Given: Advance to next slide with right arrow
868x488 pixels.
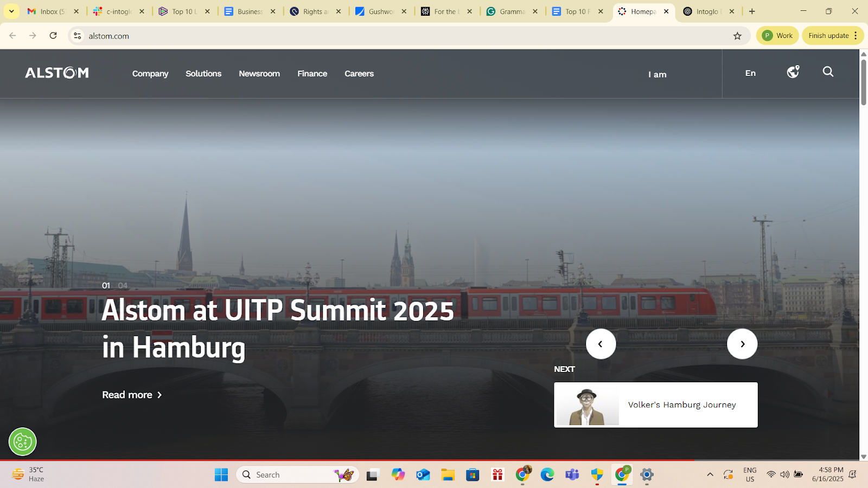Looking at the screenshot, I should click(x=742, y=344).
